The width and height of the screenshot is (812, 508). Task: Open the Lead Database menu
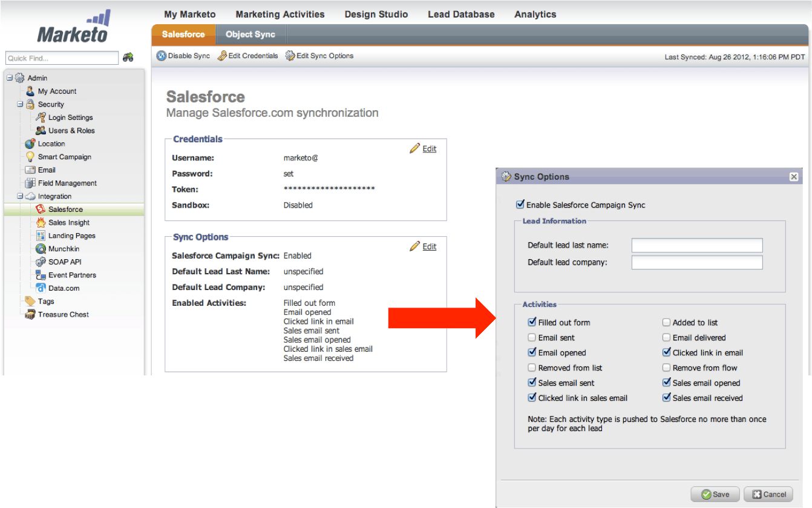coord(461,14)
